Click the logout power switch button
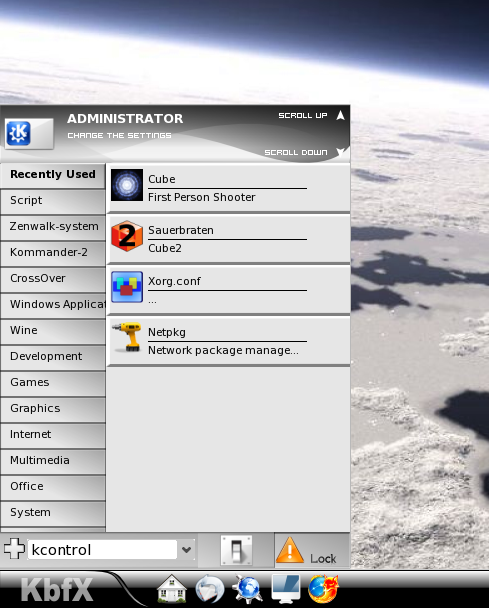 point(236,550)
